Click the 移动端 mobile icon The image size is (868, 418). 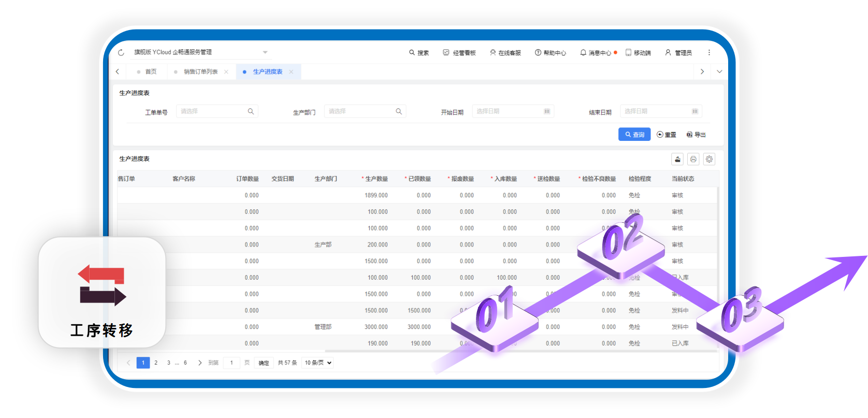point(638,53)
